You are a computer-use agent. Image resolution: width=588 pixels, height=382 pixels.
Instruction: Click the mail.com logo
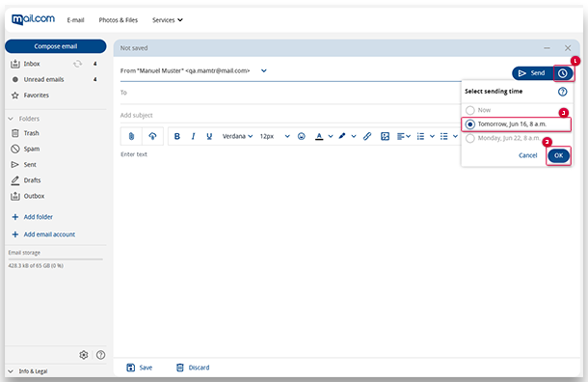point(33,19)
